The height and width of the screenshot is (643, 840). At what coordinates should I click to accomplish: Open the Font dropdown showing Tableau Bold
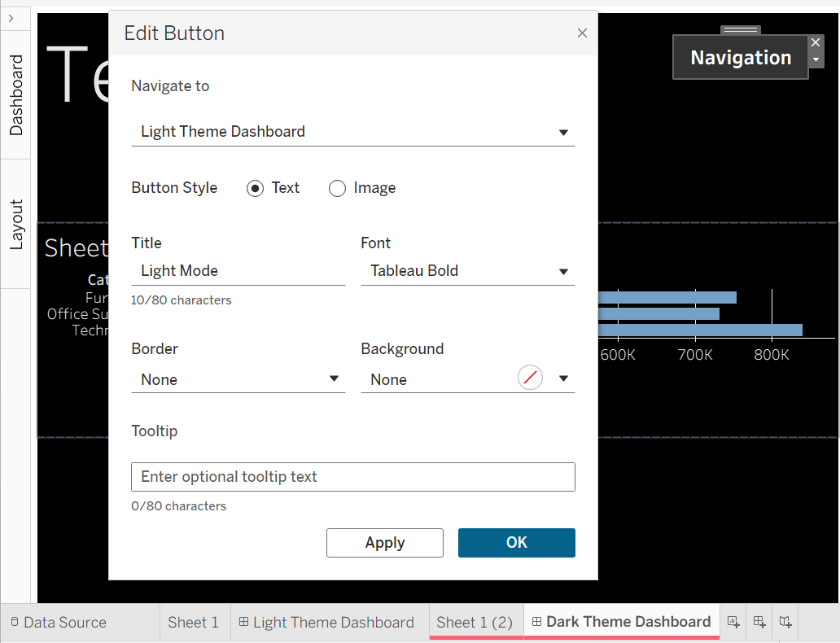pyautogui.click(x=468, y=271)
